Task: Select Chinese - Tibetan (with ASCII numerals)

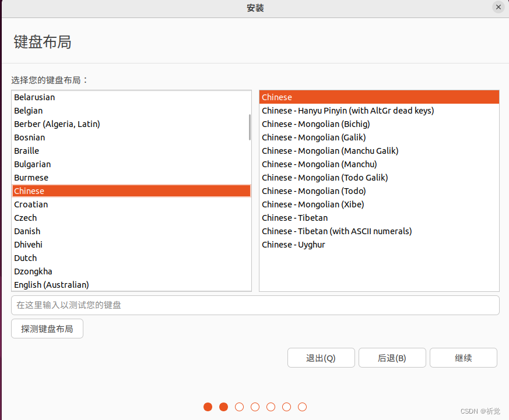Action: tap(336, 231)
